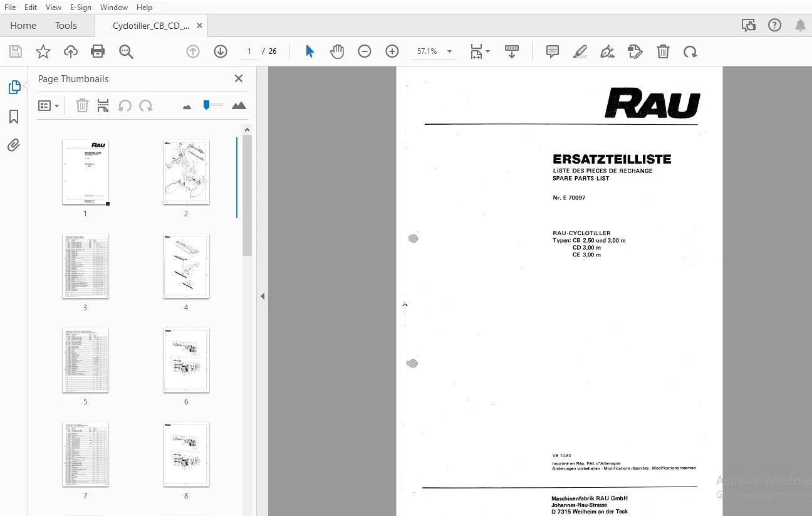This screenshot has height=516, width=812.
Task: Select page 8 thumbnail
Action: click(186, 455)
